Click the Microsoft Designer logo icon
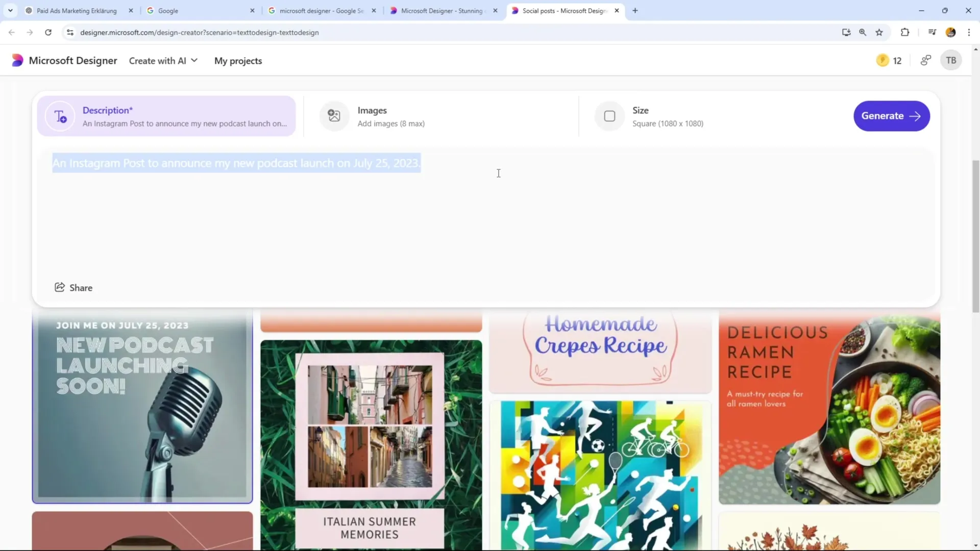The width and height of the screenshot is (980, 551). (17, 60)
